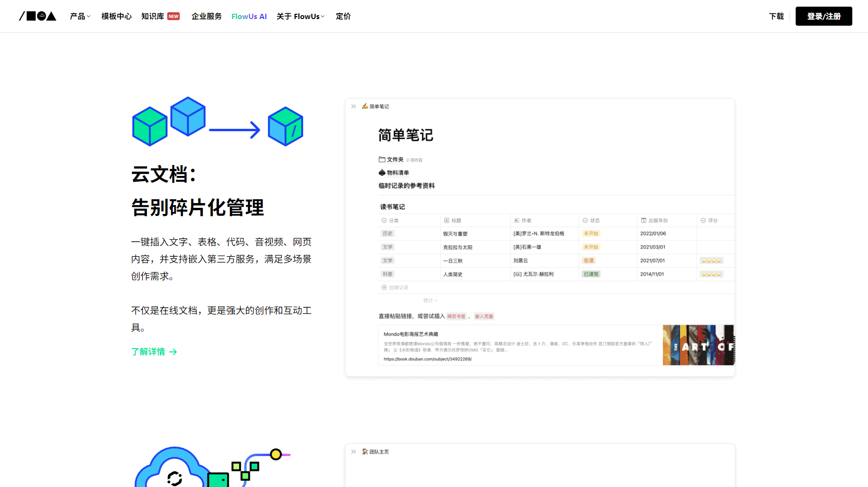Click the Mondo art book cover thumbnail

click(698, 345)
